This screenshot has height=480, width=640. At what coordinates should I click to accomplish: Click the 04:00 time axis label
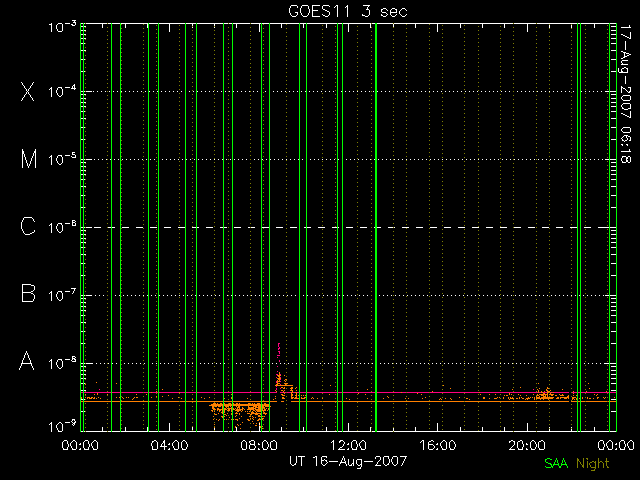(x=169, y=445)
